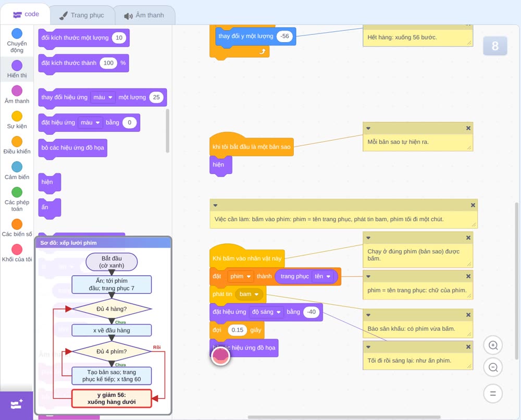
Task: Delete the 'Việc cần làm' comment
Action: (x=473, y=205)
